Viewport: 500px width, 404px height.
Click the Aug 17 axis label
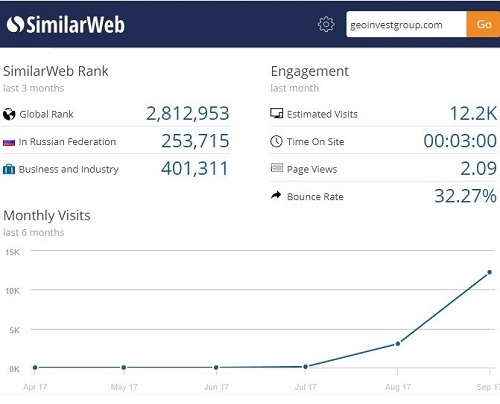point(398,387)
